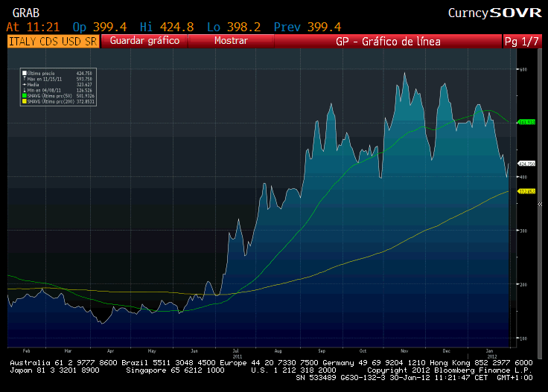Click the Sep label on the date axis
Screen dimensions: 548x392
coord(322,351)
